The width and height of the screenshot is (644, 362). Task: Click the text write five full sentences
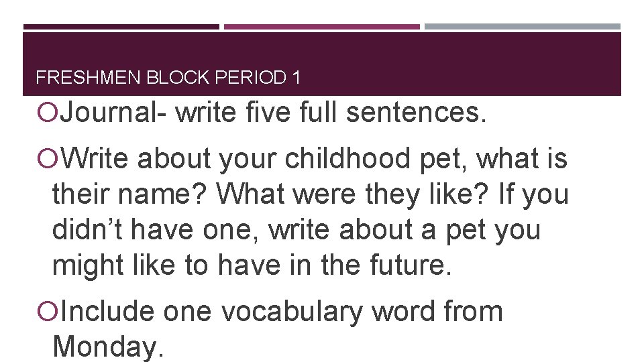click(x=329, y=114)
